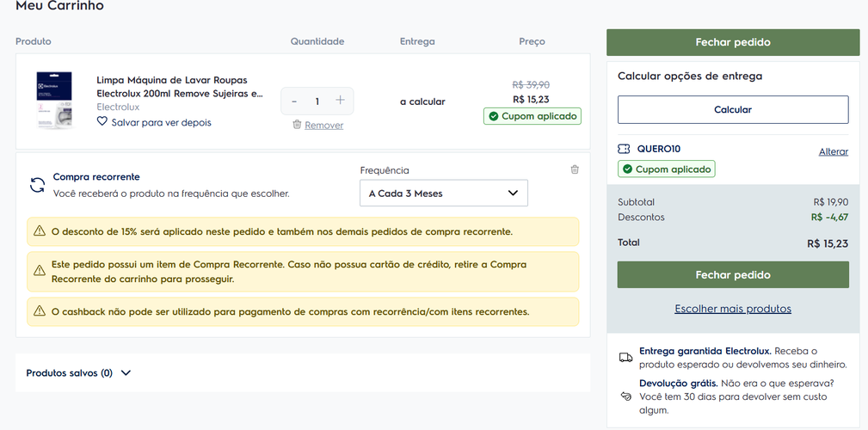The image size is (868, 430).
Task: Click the heart icon to save for later
Action: point(102,122)
